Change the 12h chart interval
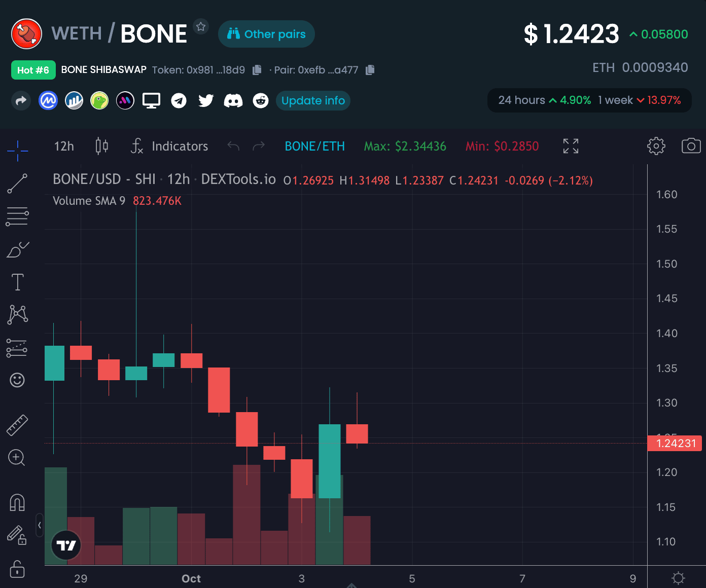 (64, 146)
